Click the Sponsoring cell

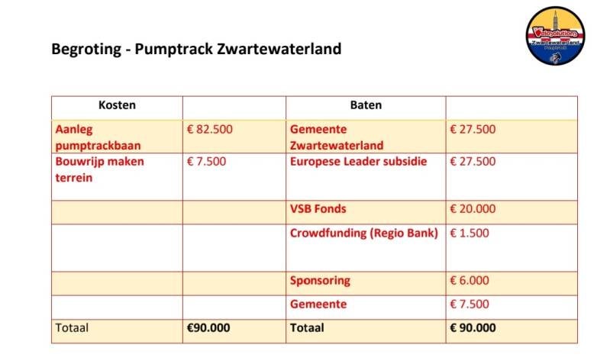pyautogui.click(x=320, y=280)
